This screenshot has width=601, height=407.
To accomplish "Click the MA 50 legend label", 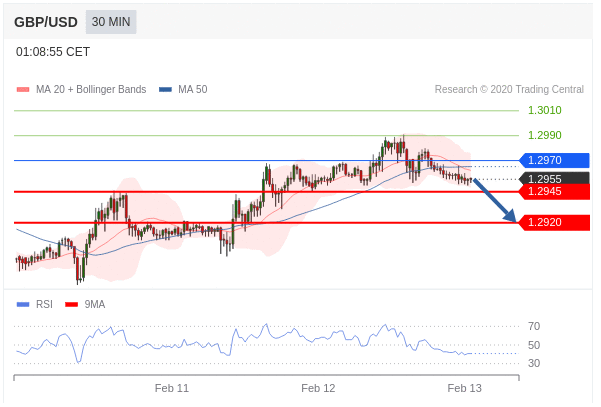I will click(193, 90).
